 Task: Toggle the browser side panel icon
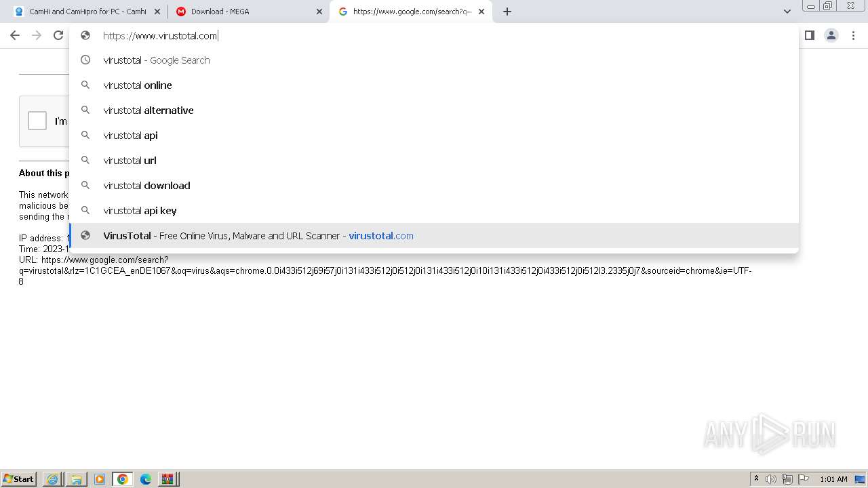pos(810,35)
